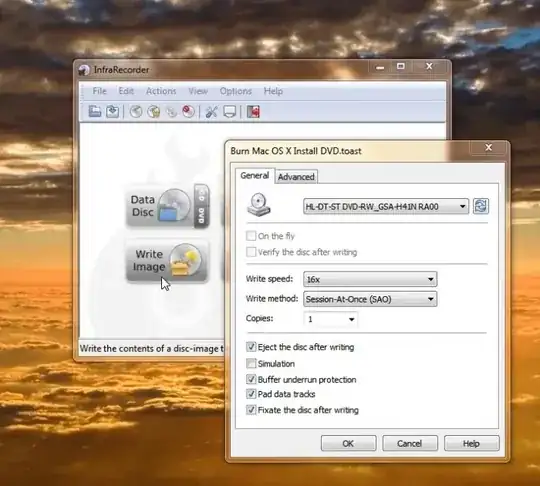The width and height of the screenshot is (540, 486).
Task: Minimize the InfraRecorder window
Action: coord(380,67)
